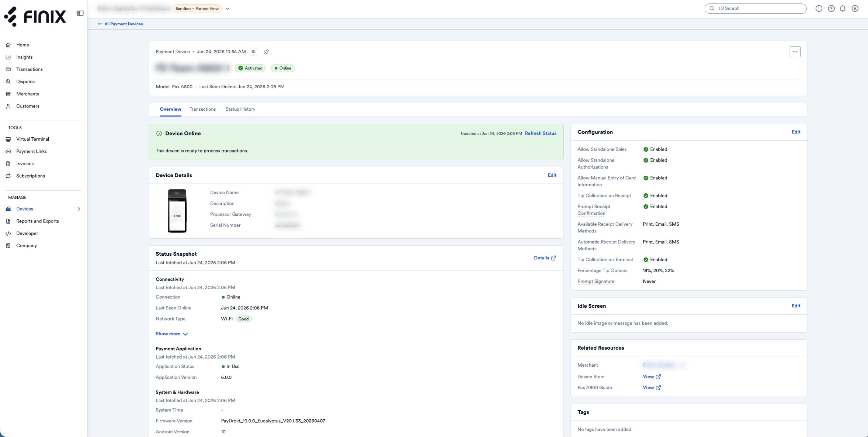Image resolution: width=868 pixels, height=437 pixels.
Task: Click Refresh Status link
Action: pos(540,134)
